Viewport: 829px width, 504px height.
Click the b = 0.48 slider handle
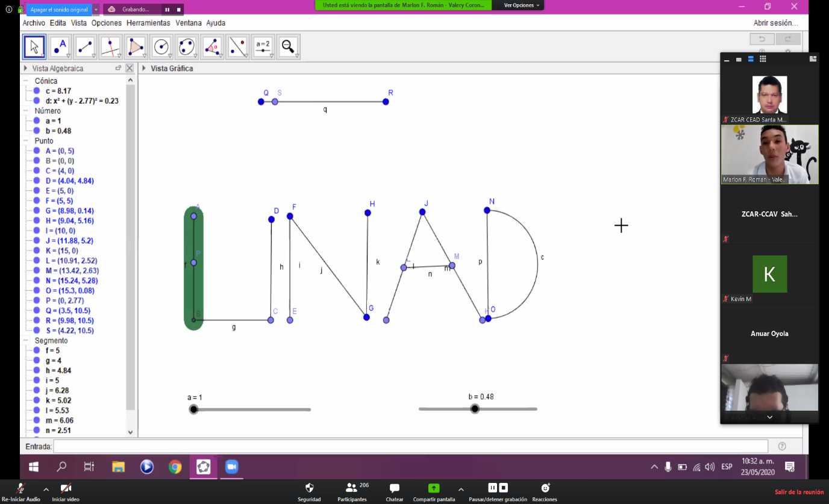pyautogui.click(x=475, y=409)
